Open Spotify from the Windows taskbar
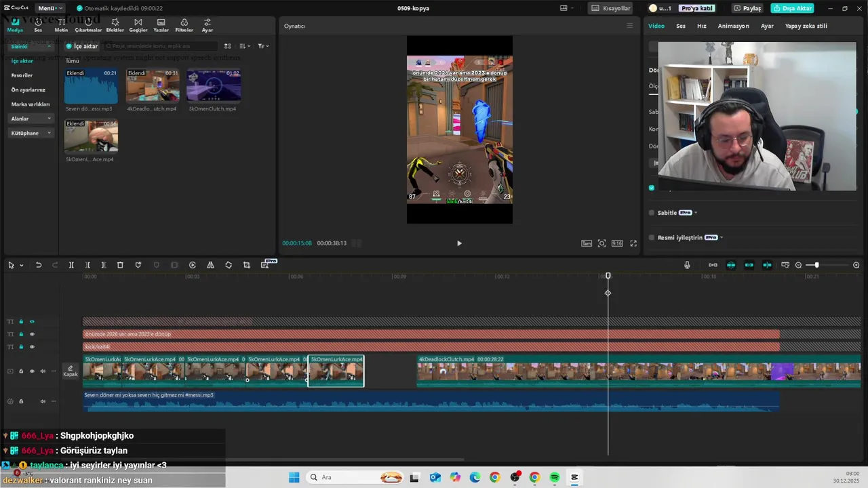Viewport: 868px width, 488px height. [555, 477]
